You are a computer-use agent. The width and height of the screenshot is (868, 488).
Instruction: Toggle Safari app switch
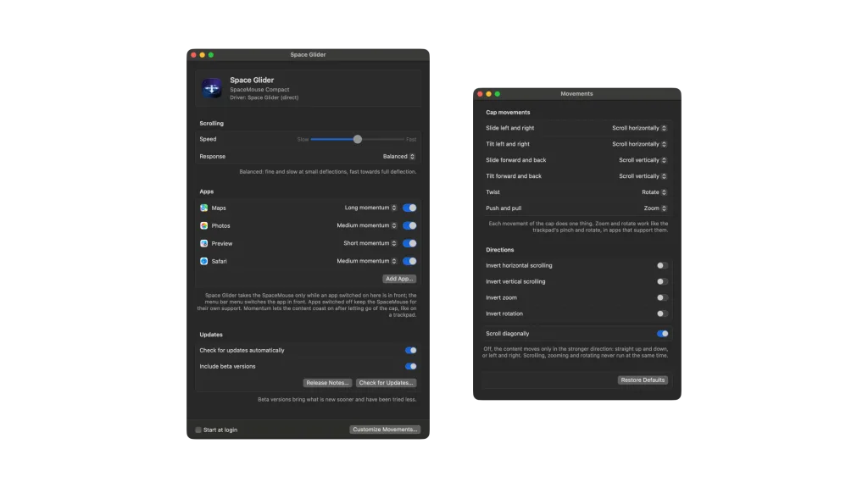(x=409, y=261)
